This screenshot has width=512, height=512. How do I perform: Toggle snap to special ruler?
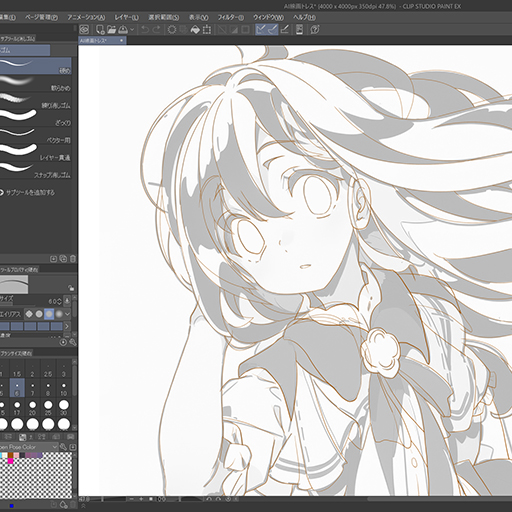tap(272, 30)
